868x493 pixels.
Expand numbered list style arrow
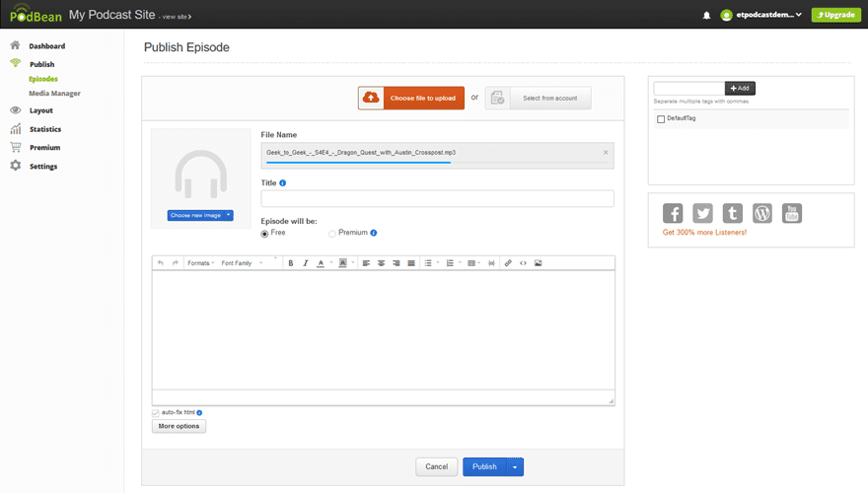click(x=460, y=263)
